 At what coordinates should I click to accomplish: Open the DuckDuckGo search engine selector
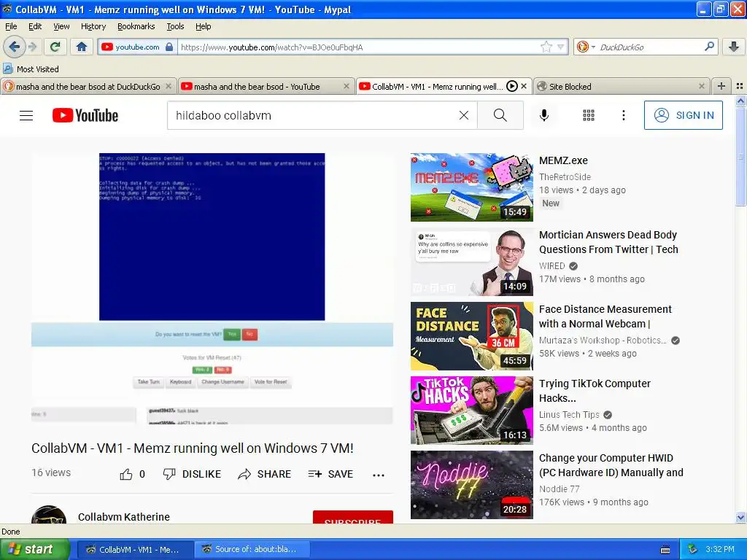click(586, 47)
